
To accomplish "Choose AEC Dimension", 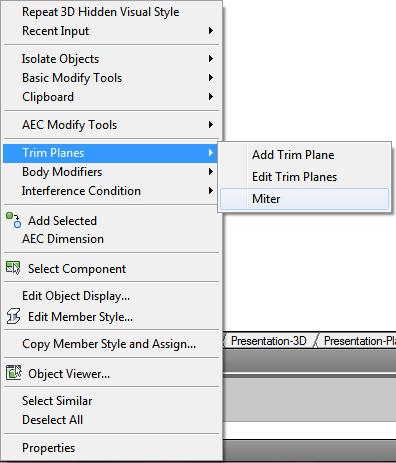I will click(111, 239).
